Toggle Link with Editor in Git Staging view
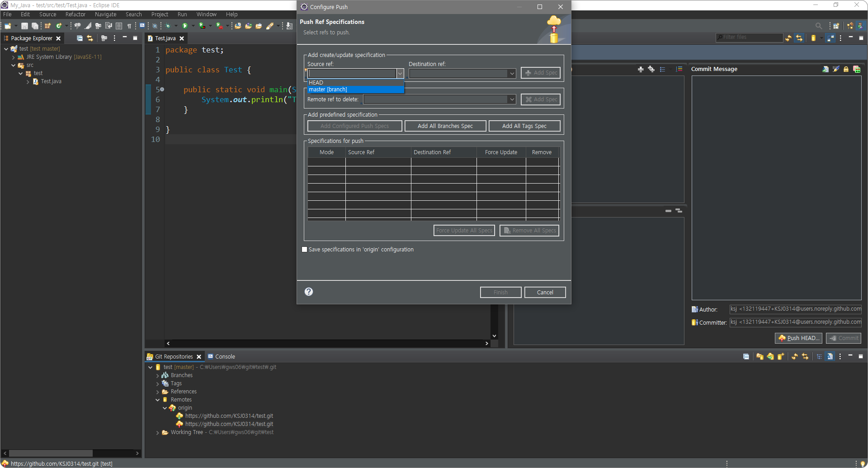Image resolution: width=868 pixels, height=468 pixels. pyautogui.click(x=799, y=38)
